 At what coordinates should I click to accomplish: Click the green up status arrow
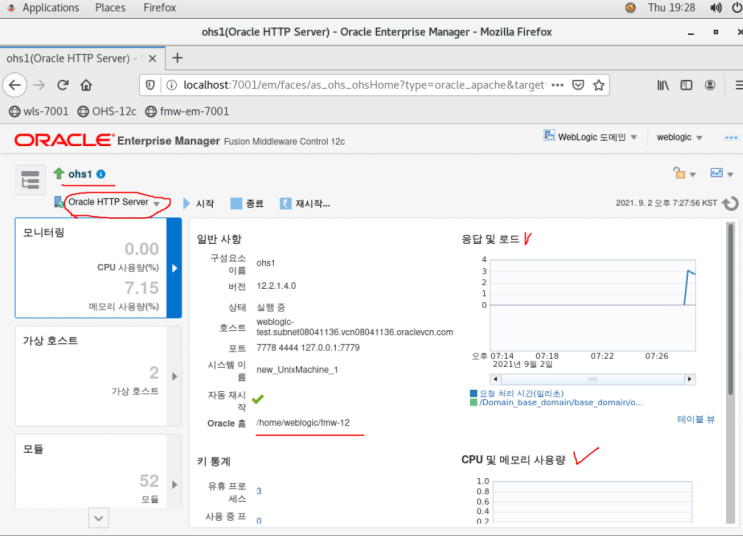click(59, 173)
